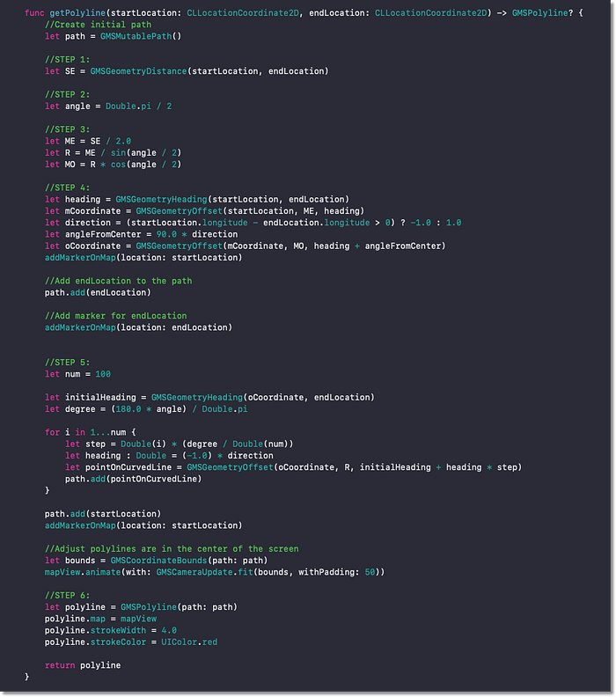Click '90.0' in the angleFromCenter line
This screenshot has height=697, width=616.
pos(166,234)
